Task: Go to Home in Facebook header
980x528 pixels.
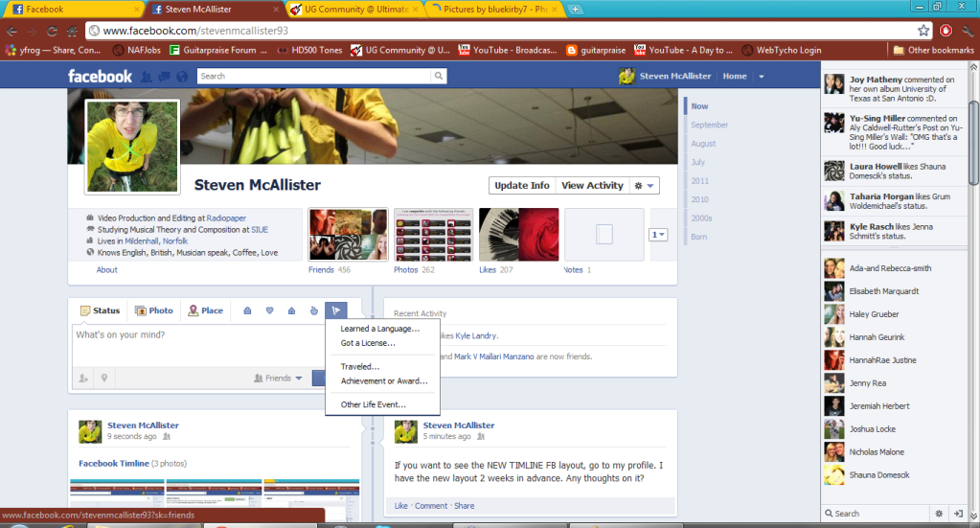Action: click(x=735, y=77)
